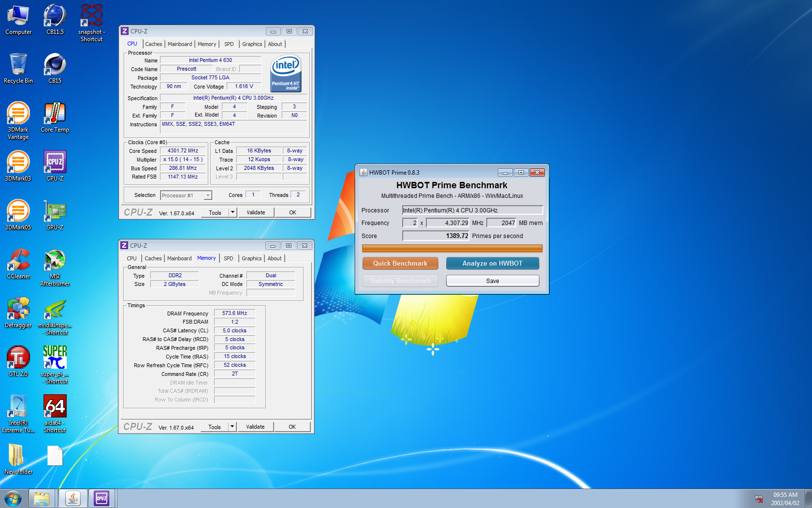This screenshot has width=812, height=508.
Task: Select the Intel Extreme Tuning icon
Action: click(18, 414)
